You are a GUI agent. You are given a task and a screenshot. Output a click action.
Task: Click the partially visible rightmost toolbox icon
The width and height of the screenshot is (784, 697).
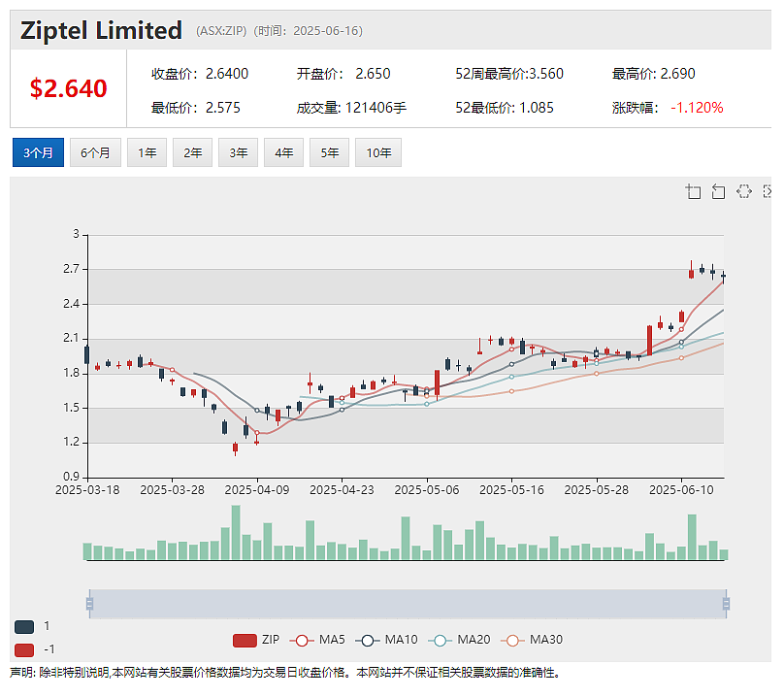click(x=767, y=191)
